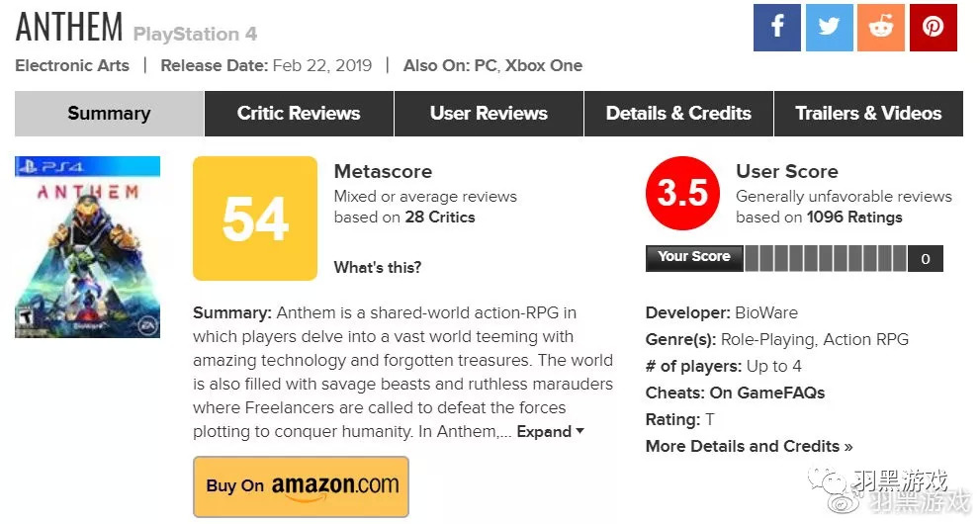The width and height of the screenshot is (980, 524).
Task: Share page via Reddit icon
Action: tap(881, 28)
